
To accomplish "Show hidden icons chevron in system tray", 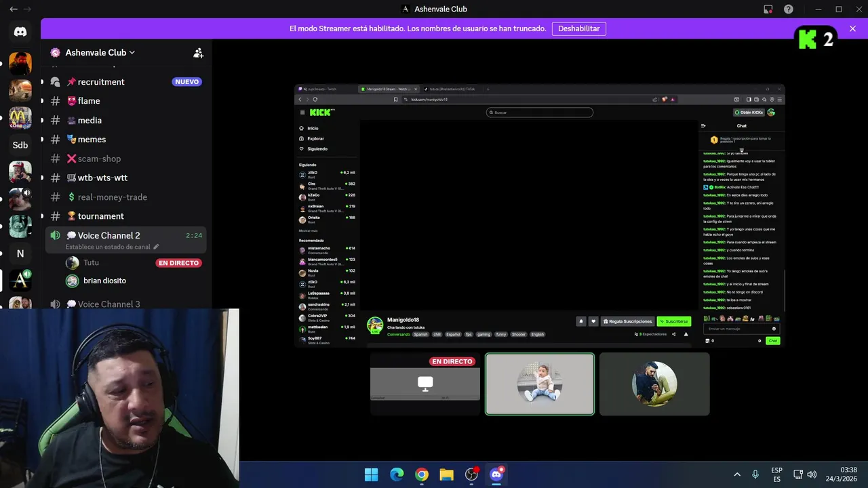I will pos(737,474).
